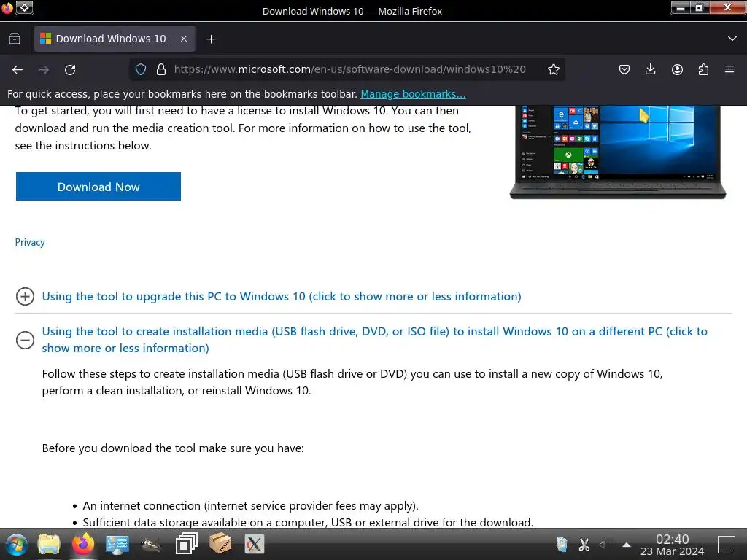This screenshot has width=747, height=560.
Task: Open window menu icon in title bar
Action: (x=7, y=7)
